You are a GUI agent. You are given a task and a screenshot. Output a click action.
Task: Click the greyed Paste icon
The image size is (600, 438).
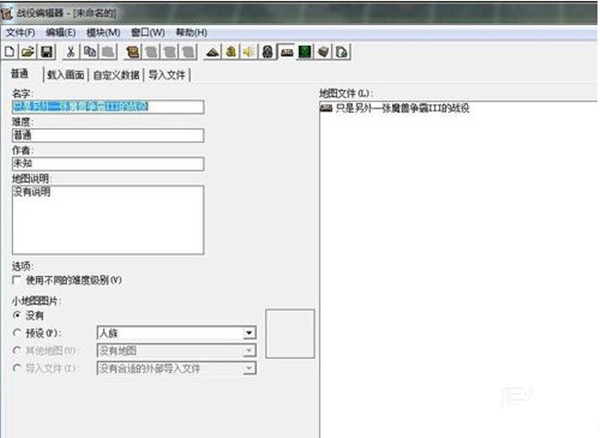(x=109, y=52)
